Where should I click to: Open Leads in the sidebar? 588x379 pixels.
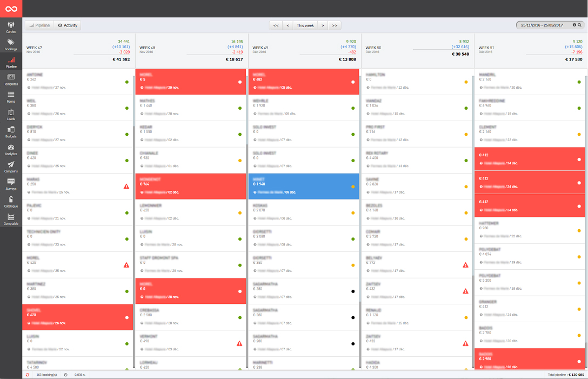click(x=11, y=115)
